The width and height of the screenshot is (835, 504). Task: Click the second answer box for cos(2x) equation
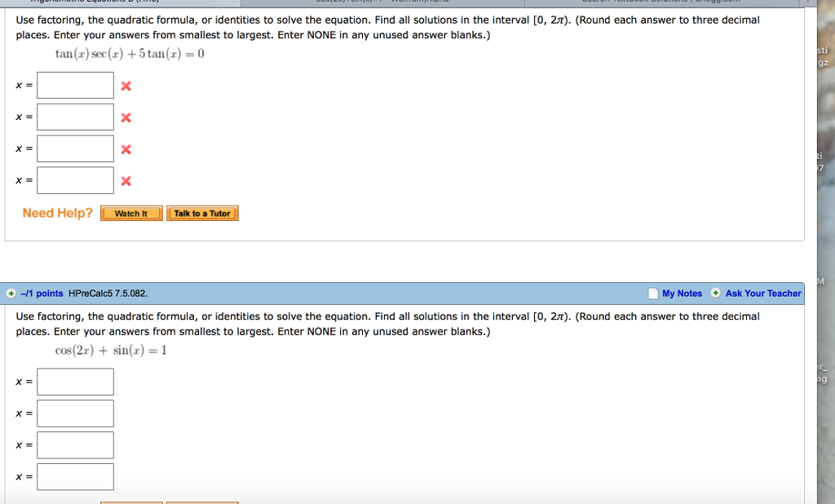coord(75,413)
